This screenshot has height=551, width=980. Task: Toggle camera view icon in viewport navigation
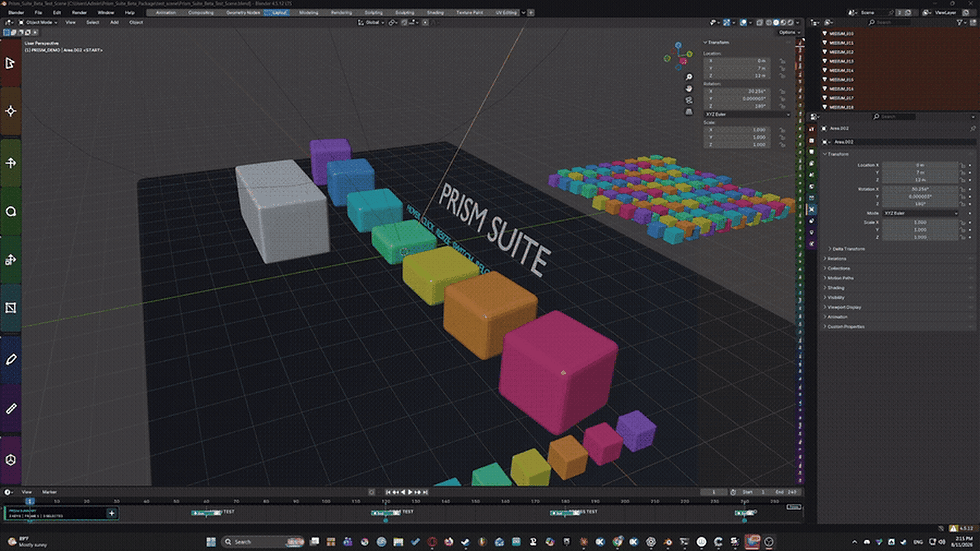click(x=689, y=100)
